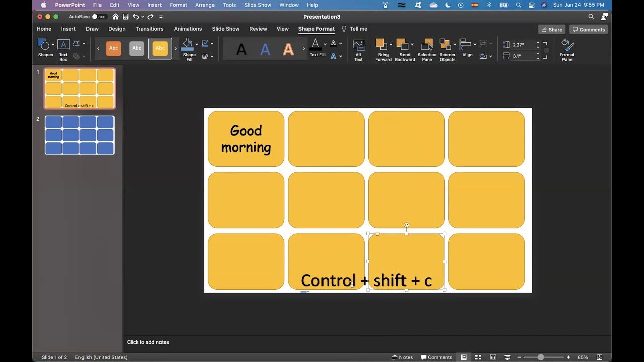The height and width of the screenshot is (362, 644).
Task: Expand the Align dropdown
Action: [x=474, y=44]
